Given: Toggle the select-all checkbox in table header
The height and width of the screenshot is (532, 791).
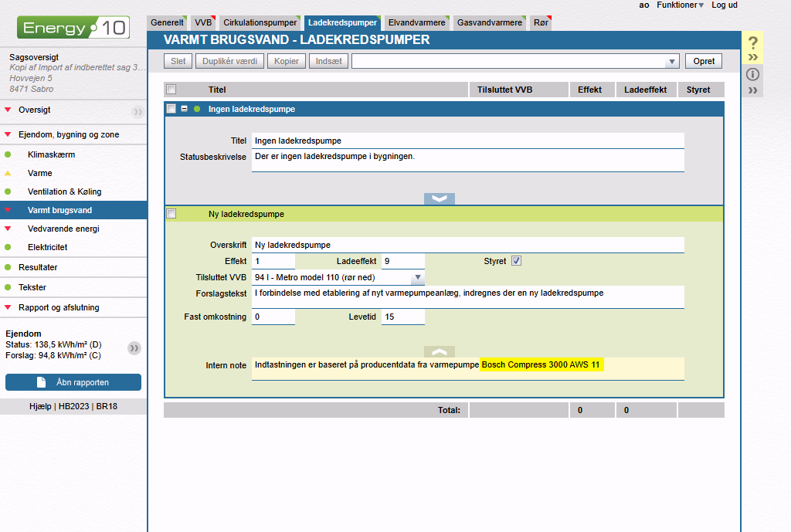Looking at the screenshot, I should 171,90.
